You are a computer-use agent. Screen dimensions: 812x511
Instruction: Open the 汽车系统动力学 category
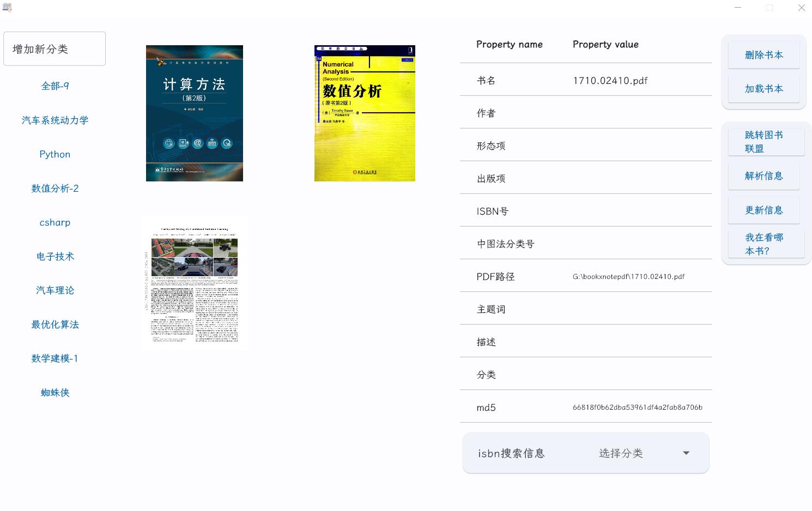coord(55,120)
